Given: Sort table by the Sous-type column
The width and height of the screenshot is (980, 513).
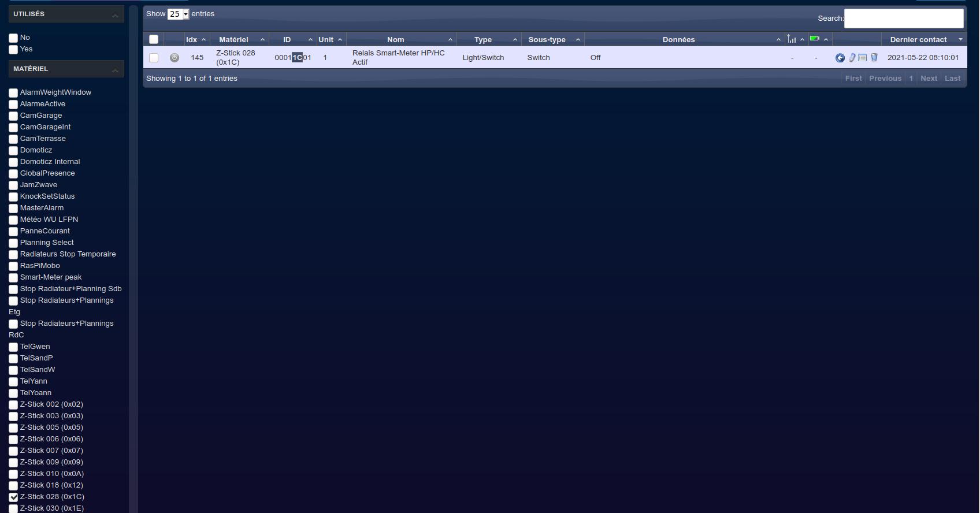Looking at the screenshot, I should pyautogui.click(x=552, y=39).
